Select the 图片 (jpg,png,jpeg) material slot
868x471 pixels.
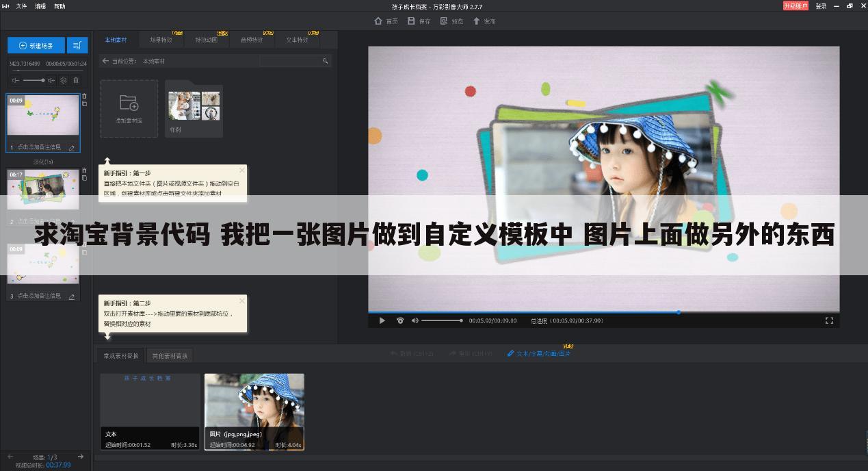254,411
